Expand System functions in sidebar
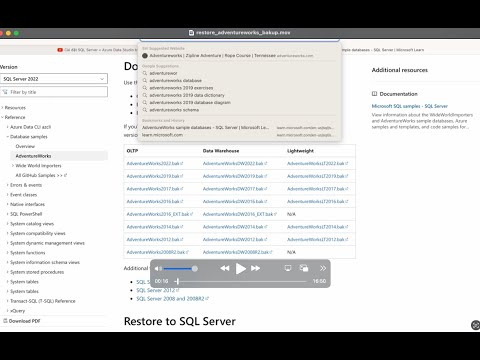Screen dimensions: 480x360 tap(27, 253)
